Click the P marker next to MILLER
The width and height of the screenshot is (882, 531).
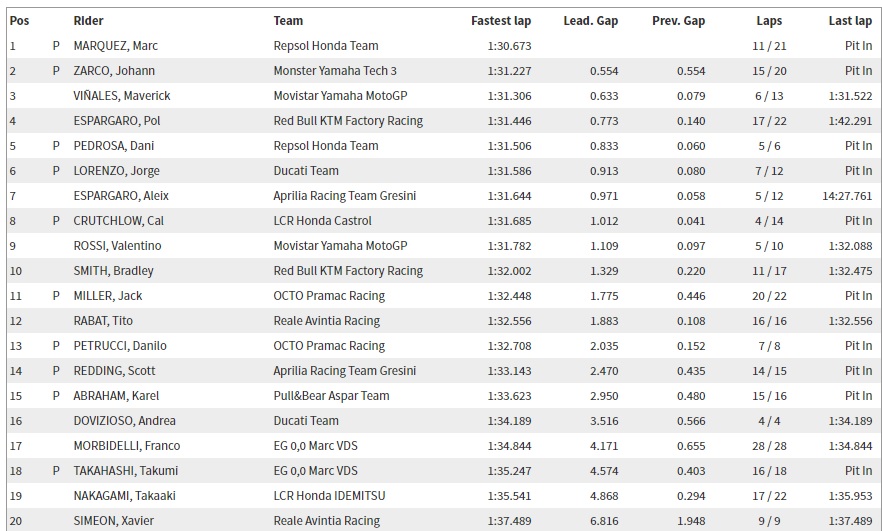[x=56, y=296]
